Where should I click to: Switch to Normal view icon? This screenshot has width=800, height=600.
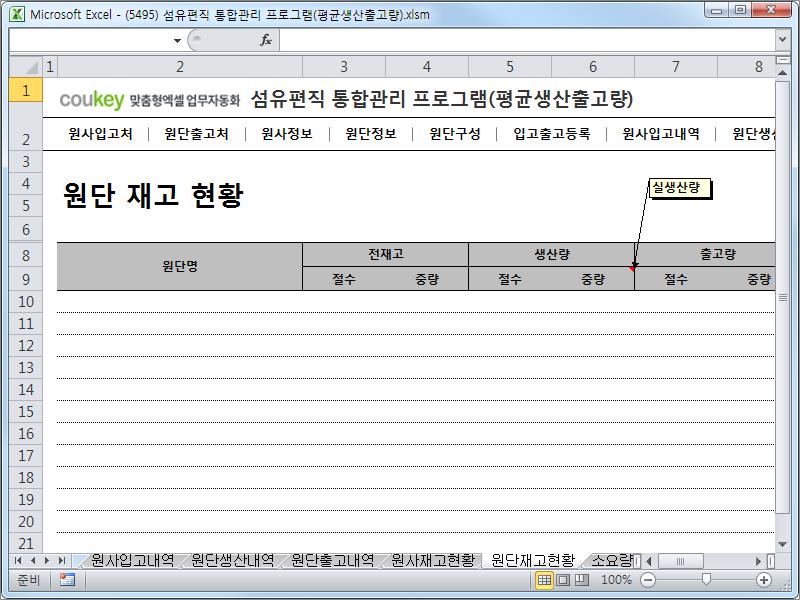pyautogui.click(x=544, y=580)
